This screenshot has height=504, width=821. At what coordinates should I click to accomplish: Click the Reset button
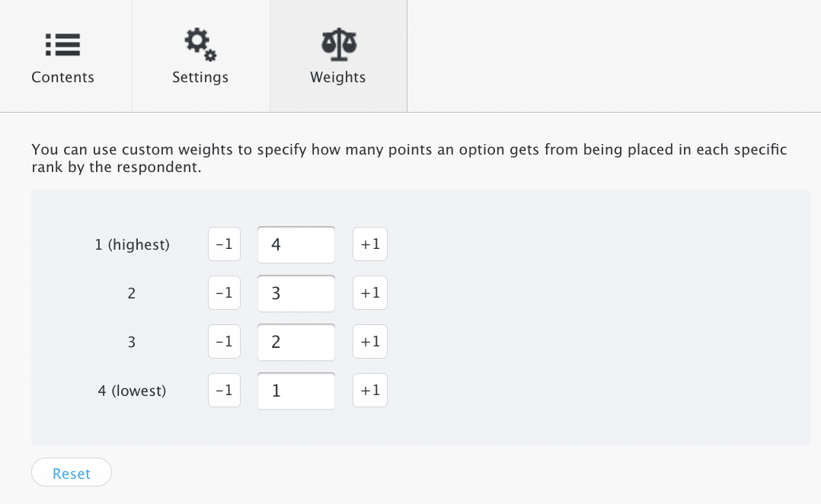click(71, 472)
